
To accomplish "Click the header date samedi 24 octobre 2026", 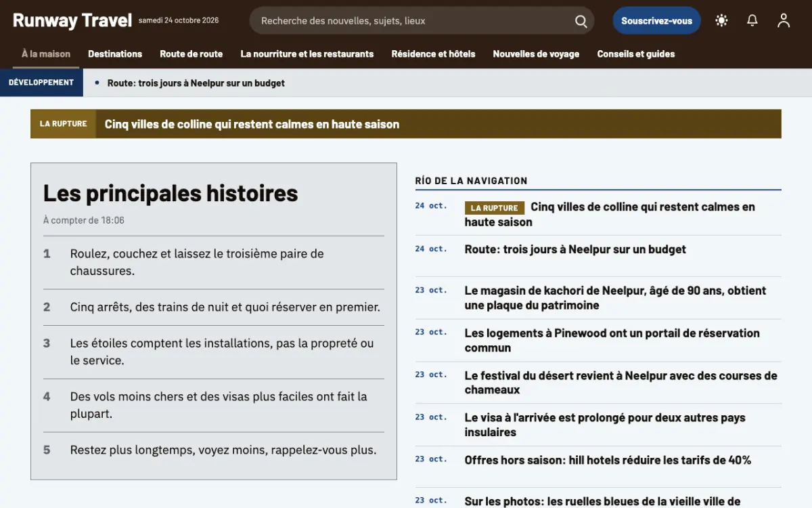I will (x=179, y=20).
